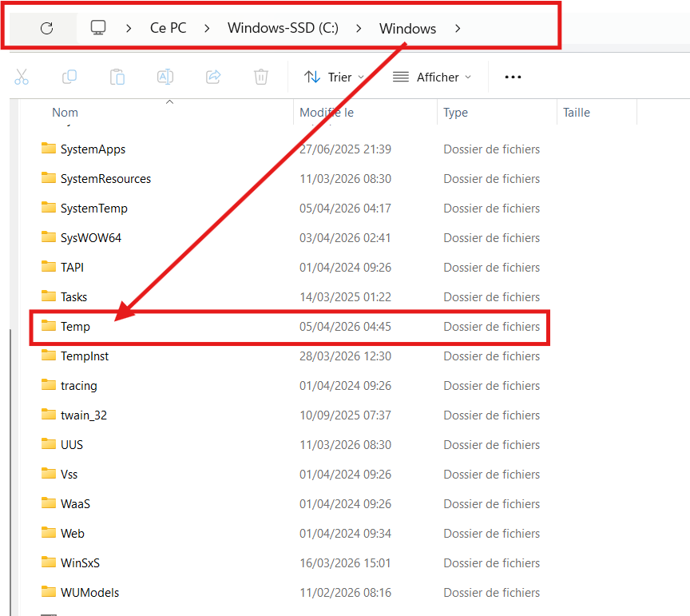The image size is (690, 616).
Task: Click the Refresh icon in address bar
Action: [x=46, y=28]
